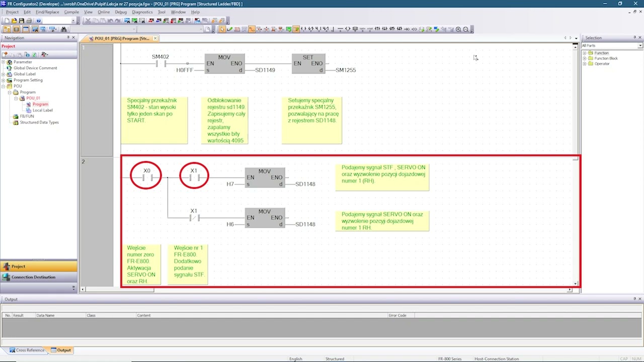Pin the Output panel

(x=634, y=299)
